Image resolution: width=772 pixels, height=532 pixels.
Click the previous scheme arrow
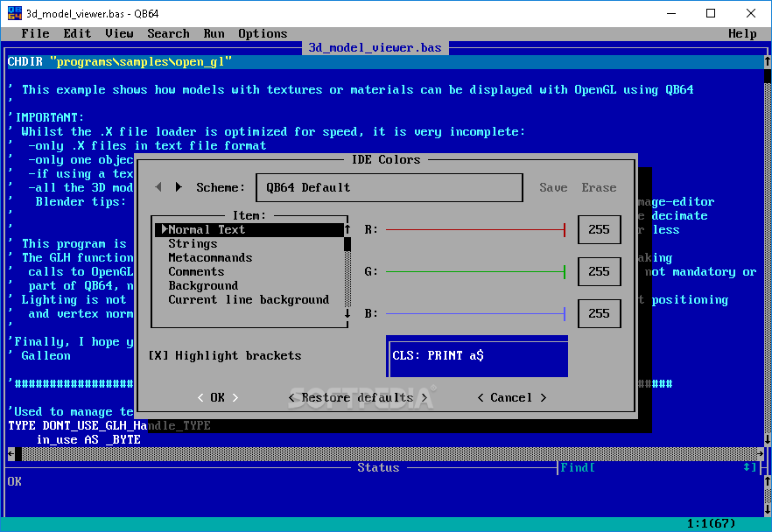coord(158,186)
